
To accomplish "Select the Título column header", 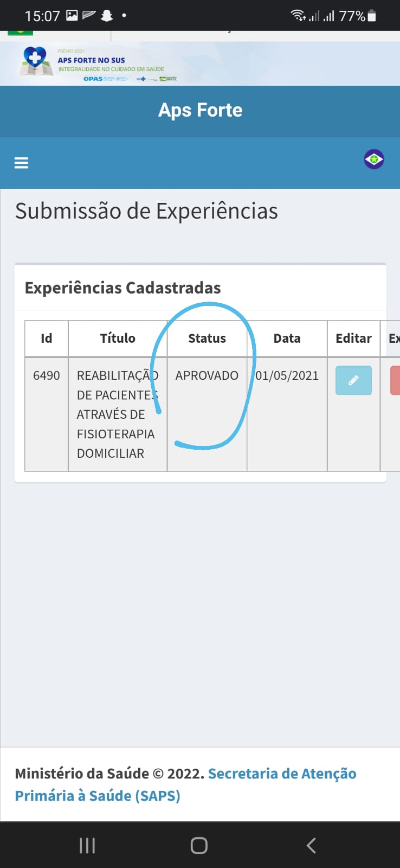I will coord(118,339).
